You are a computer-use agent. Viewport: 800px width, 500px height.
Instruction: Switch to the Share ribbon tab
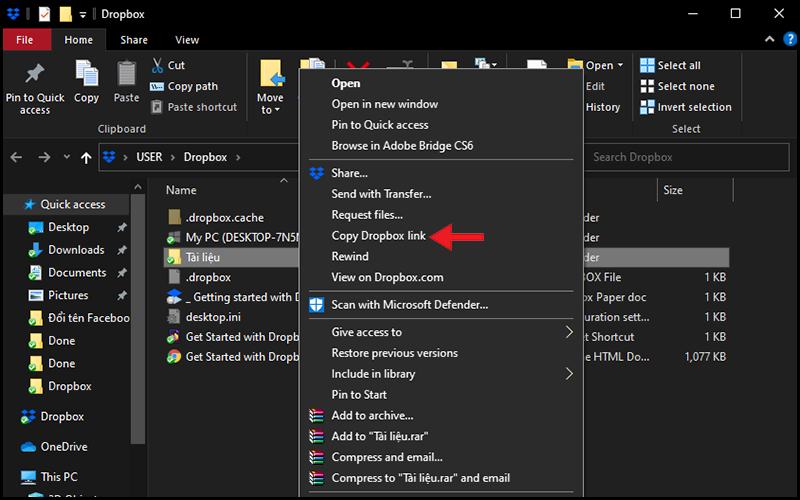[x=134, y=40]
